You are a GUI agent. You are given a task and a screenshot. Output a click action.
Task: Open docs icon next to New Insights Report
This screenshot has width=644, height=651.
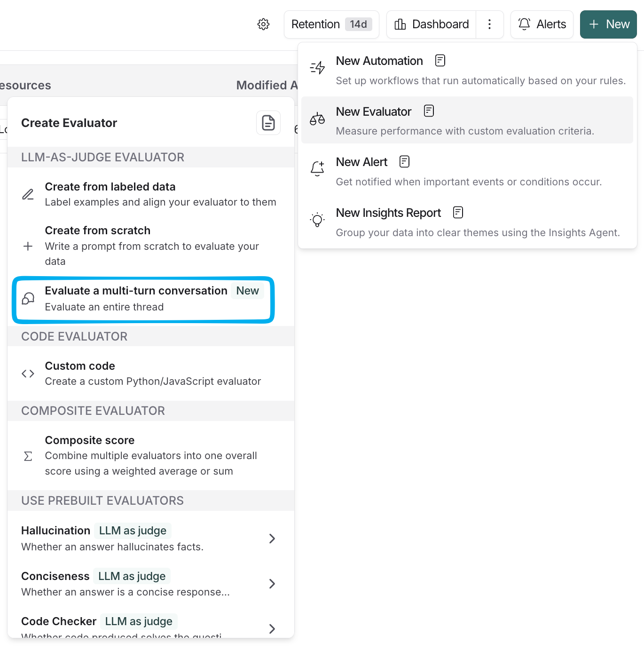pos(458,212)
